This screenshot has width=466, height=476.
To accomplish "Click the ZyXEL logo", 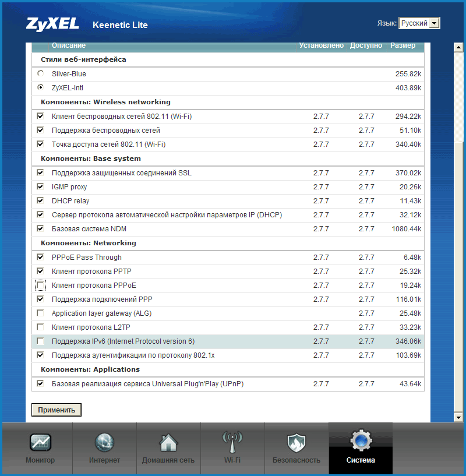I will (x=52, y=24).
